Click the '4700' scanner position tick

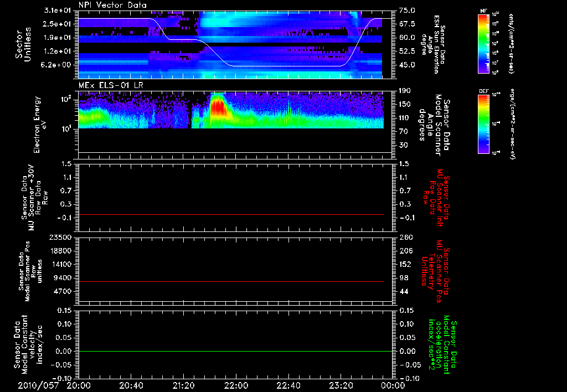(x=62, y=291)
